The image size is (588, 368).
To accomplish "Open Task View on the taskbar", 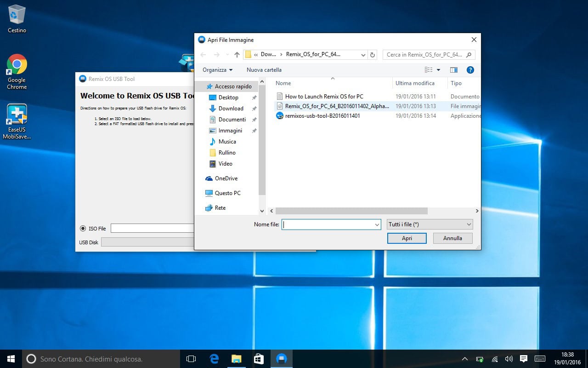I will 191,359.
